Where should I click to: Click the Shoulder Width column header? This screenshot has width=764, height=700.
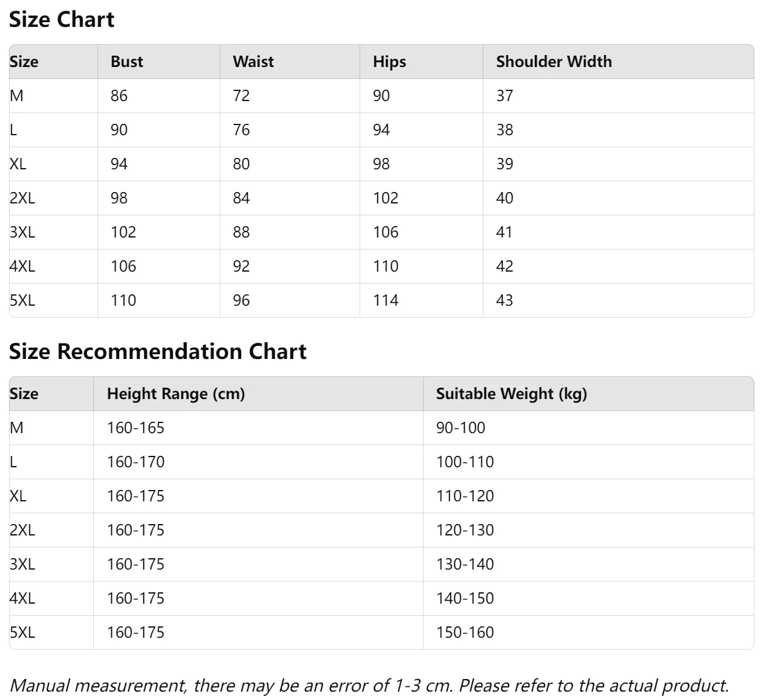(x=553, y=62)
